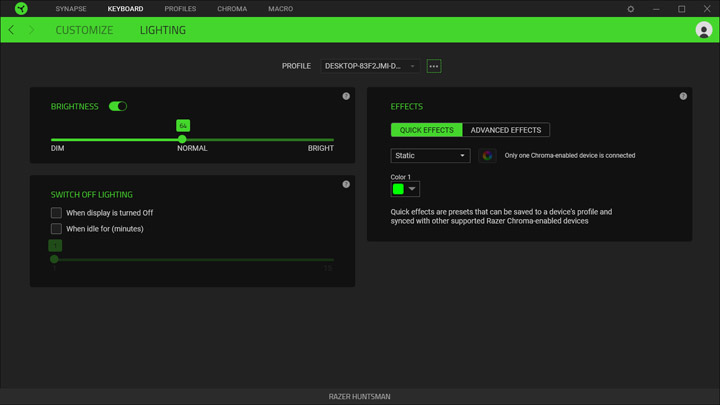Expand the Color 1 dropdown arrow

click(412, 189)
